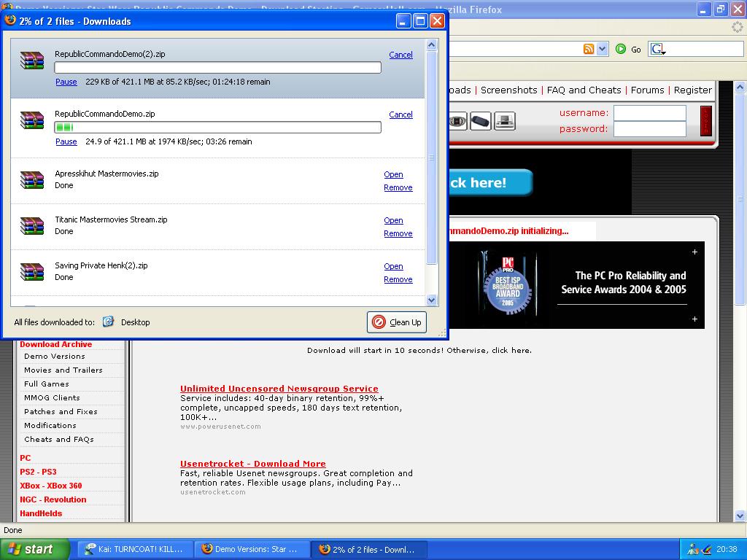Click the system tray network icon
Viewport: 747px width, 560px height.
tap(693, 549)
